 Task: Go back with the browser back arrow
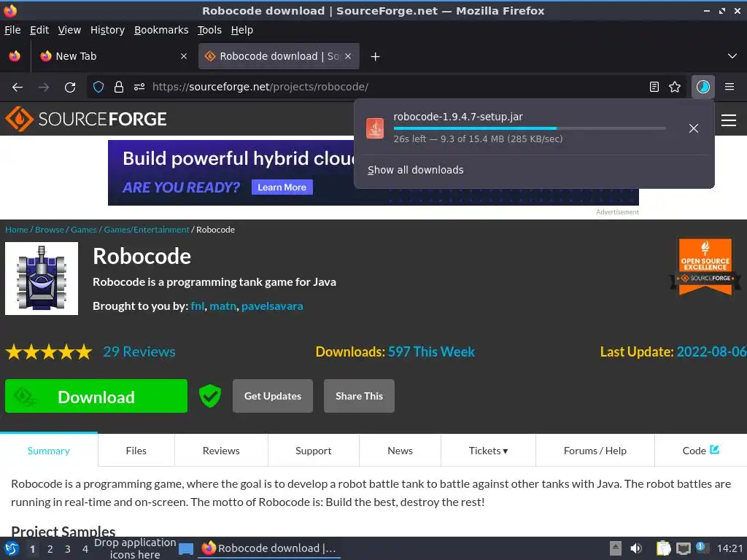click(18, 87)
